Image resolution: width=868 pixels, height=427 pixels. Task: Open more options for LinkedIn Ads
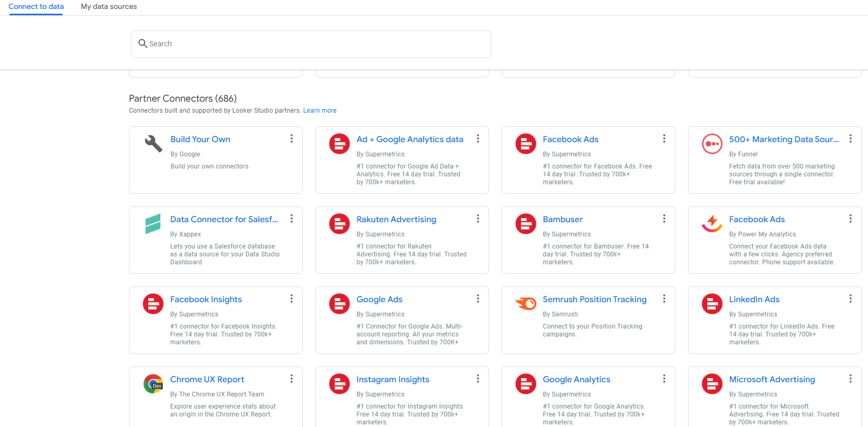coord(850,299)
